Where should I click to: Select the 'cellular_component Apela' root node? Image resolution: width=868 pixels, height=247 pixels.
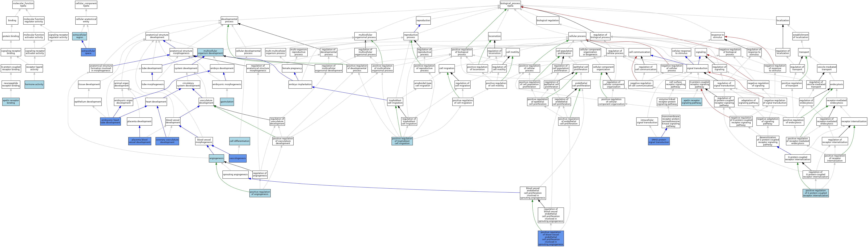(x=86, y=5)
